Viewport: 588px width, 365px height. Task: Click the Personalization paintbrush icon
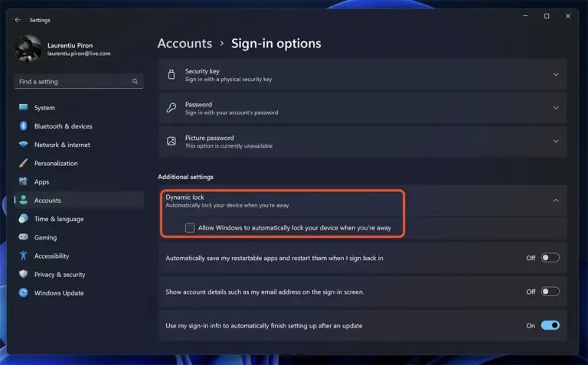pyautogui.click(x=23, y=163)
